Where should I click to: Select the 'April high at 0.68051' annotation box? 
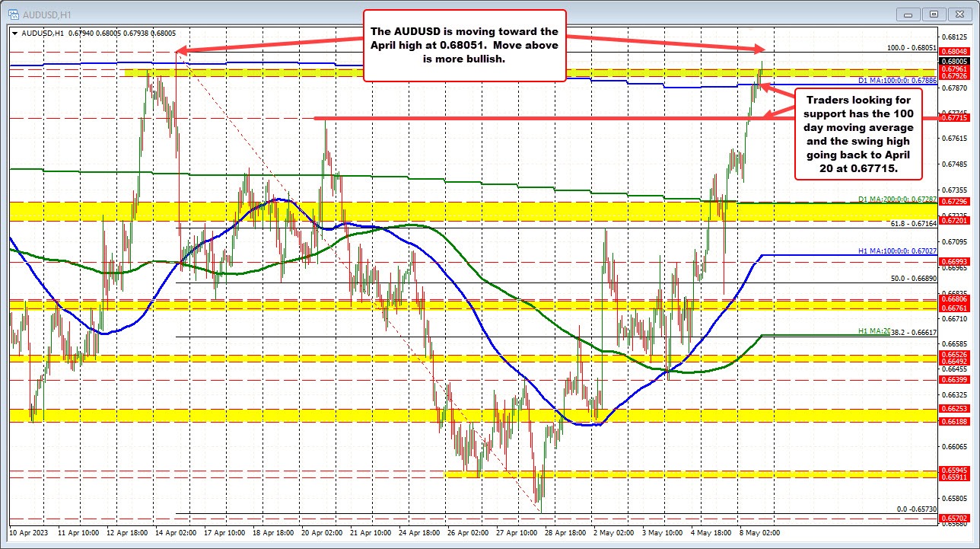(x=464, y=46)
